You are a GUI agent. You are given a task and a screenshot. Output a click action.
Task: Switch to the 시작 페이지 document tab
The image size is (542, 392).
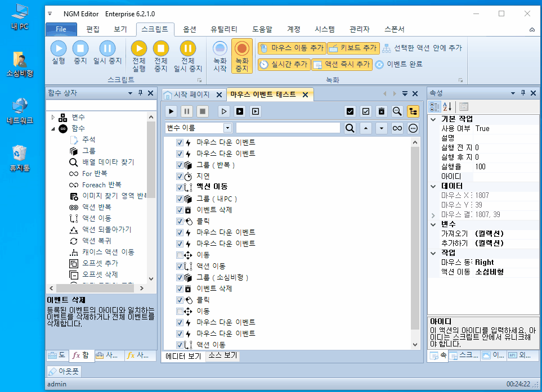tap(191, 94)
